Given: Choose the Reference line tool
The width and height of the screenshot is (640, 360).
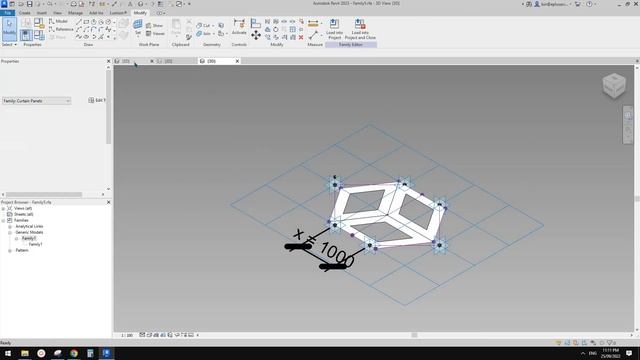Looking at the screenshot, I should (61, 29).
